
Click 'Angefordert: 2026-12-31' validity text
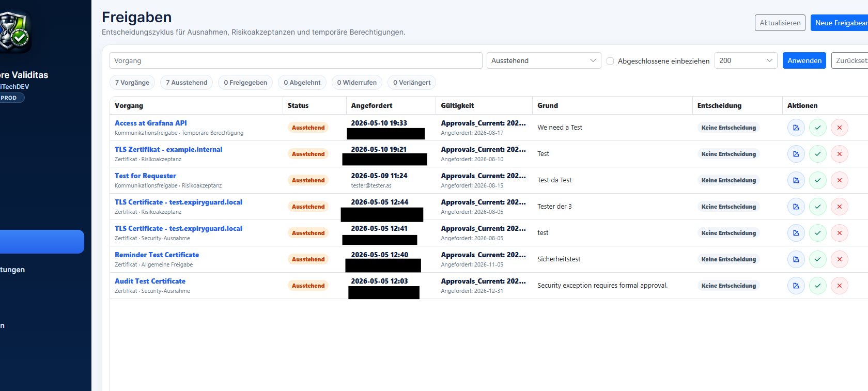[x=472, y=291]
